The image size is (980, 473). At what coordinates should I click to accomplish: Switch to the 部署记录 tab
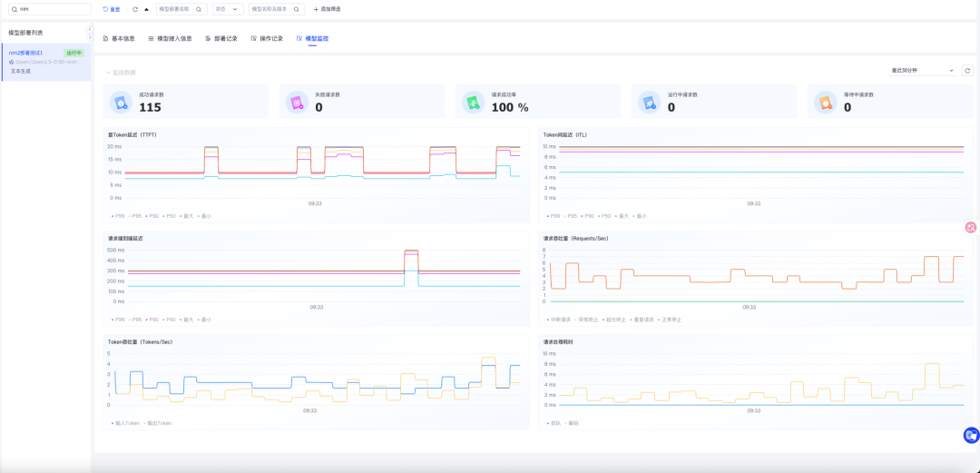point(221,39)
